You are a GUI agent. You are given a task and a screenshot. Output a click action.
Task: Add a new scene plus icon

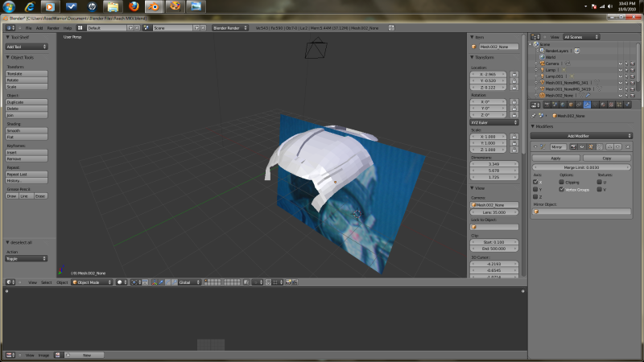196,28
